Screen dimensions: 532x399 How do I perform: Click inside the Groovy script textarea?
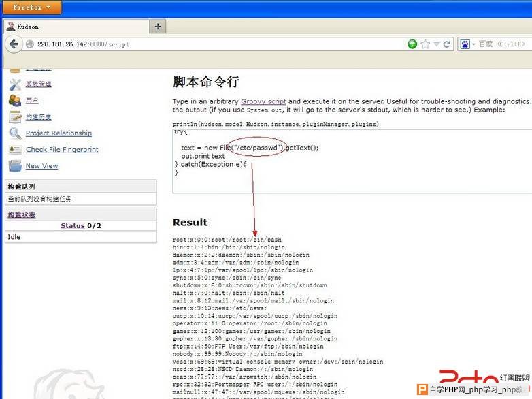click(x=352, y=161)
